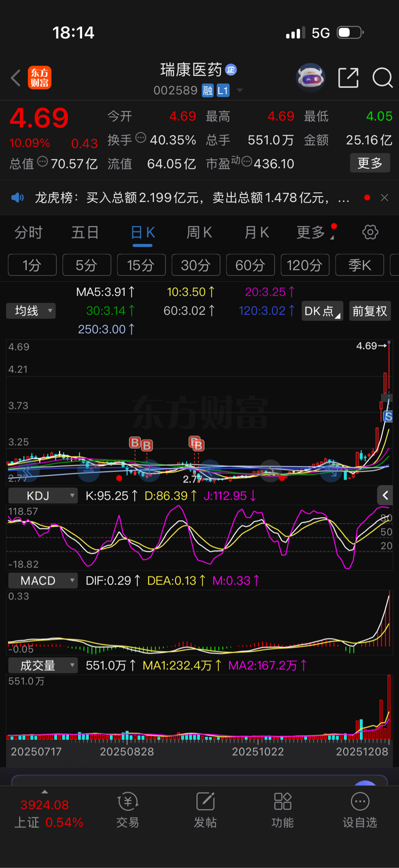Switch to 月K chart tab
This screenshot has height=868, width=399.
point(257,232)
